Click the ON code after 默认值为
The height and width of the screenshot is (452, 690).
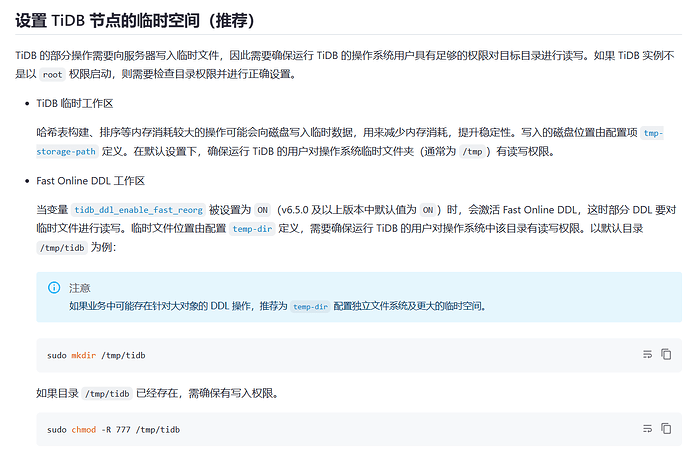(x=428, y=210)
